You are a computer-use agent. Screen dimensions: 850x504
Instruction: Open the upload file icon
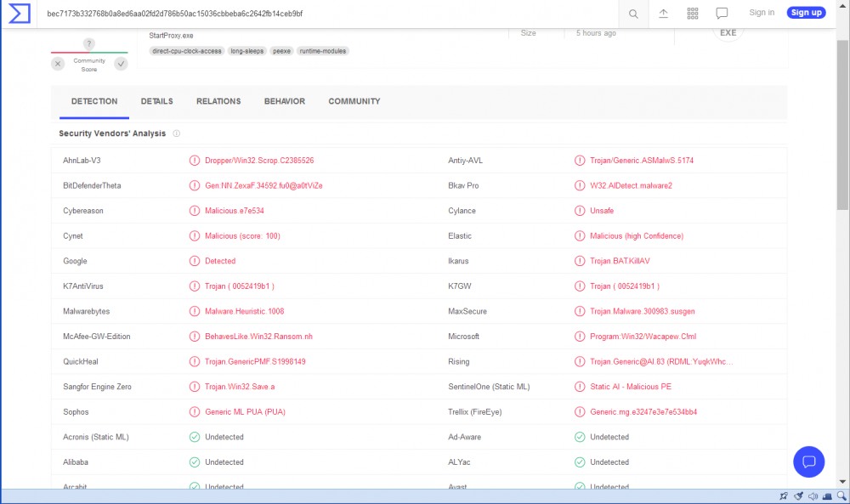(x=663, y=14)
